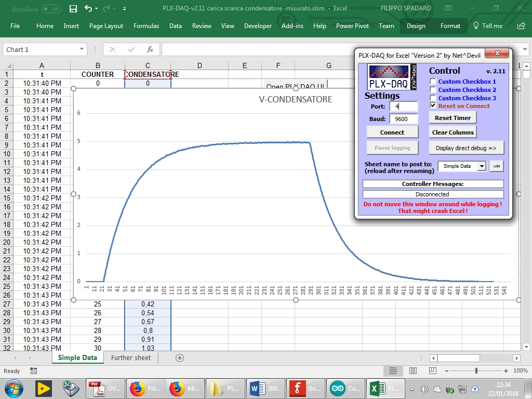Enable Custom Checkbox 2
532x399 pixels.
point(433,89)
